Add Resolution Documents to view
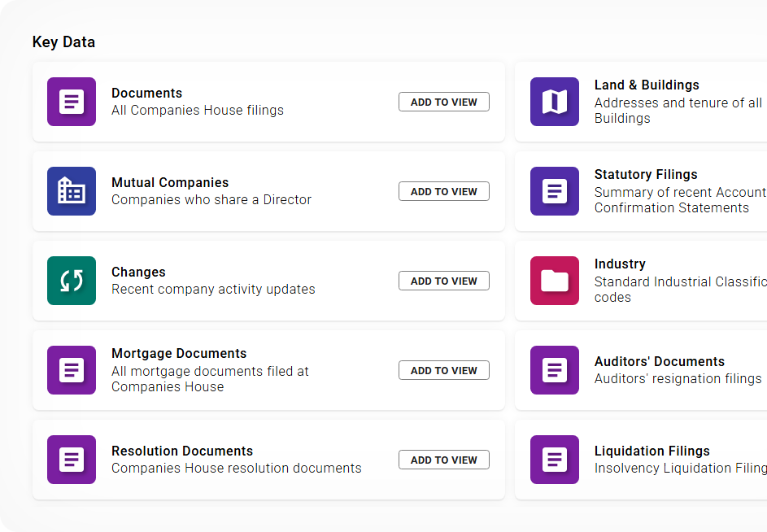Viewport: 767px width, 532px height. click(443, 460)
